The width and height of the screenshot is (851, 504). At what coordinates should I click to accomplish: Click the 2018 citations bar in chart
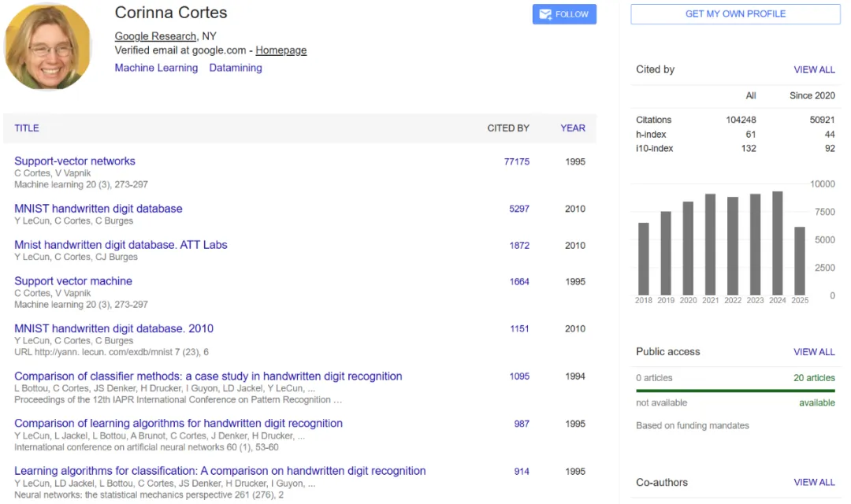[644, 259]
